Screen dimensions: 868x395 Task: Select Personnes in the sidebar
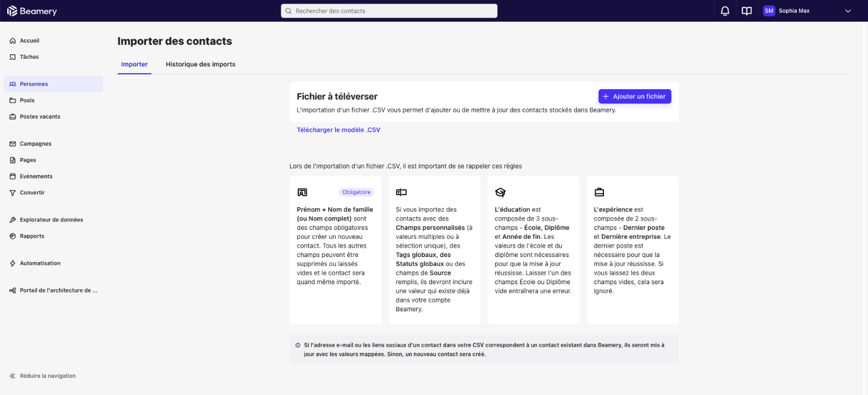53,84
